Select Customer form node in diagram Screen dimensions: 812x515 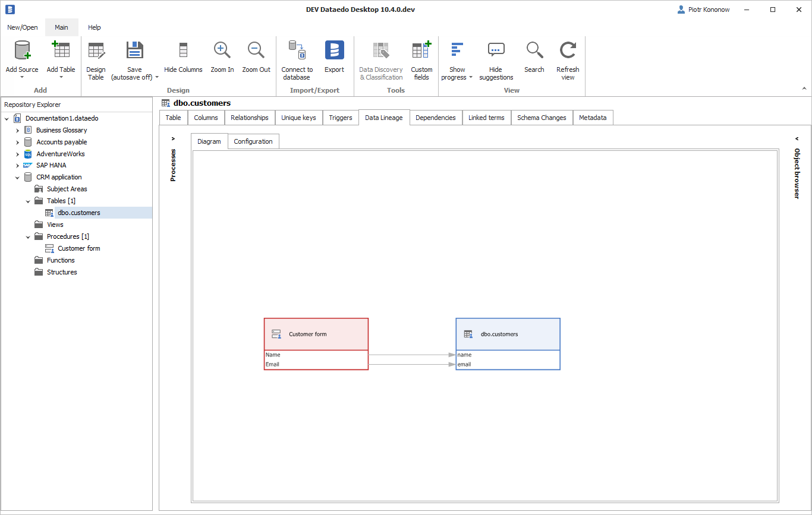coord(316,334)
